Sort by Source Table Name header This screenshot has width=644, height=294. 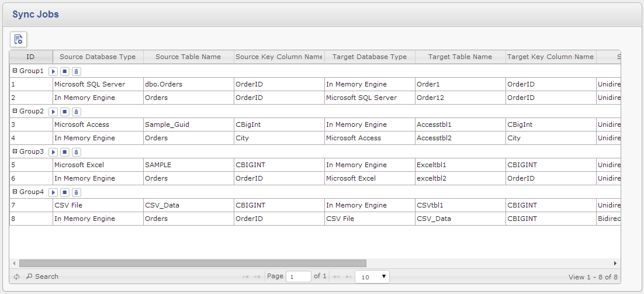[188, 57]
